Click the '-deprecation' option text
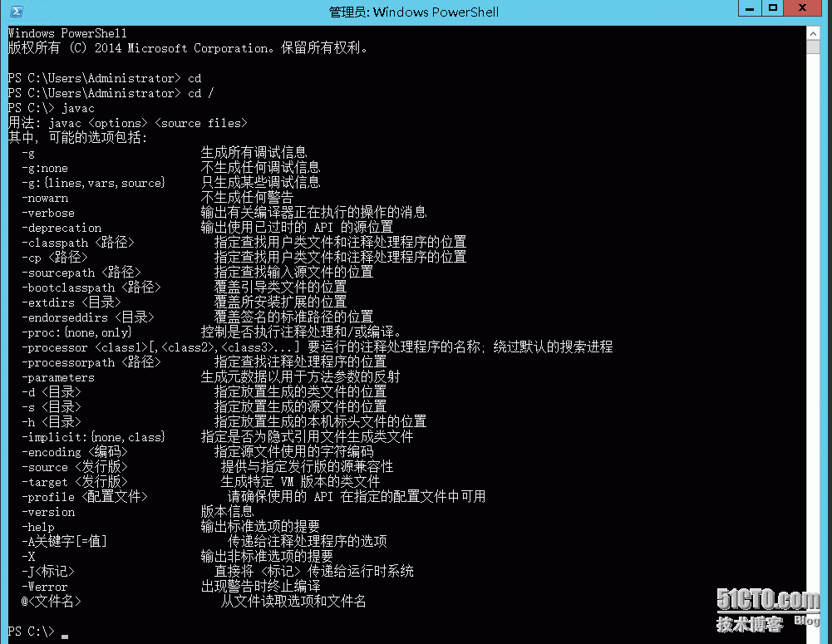This screenshot has width=832, height=644. pos(61,229)
